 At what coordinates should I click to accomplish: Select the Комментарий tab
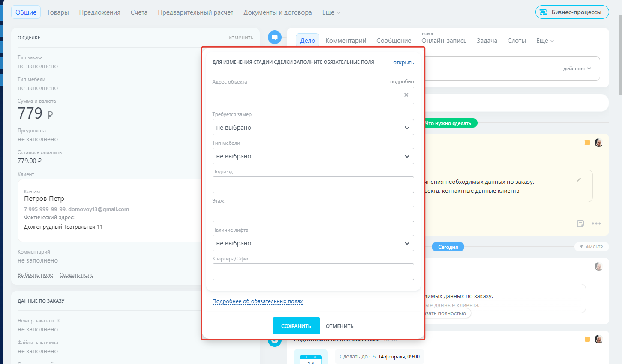pyautogui.click(x=346, y=41)
